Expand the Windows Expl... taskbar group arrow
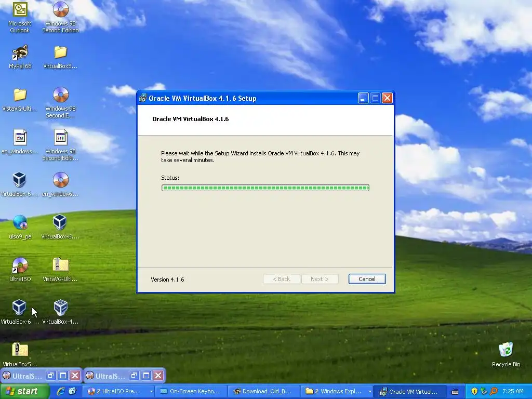 (370, 392)
